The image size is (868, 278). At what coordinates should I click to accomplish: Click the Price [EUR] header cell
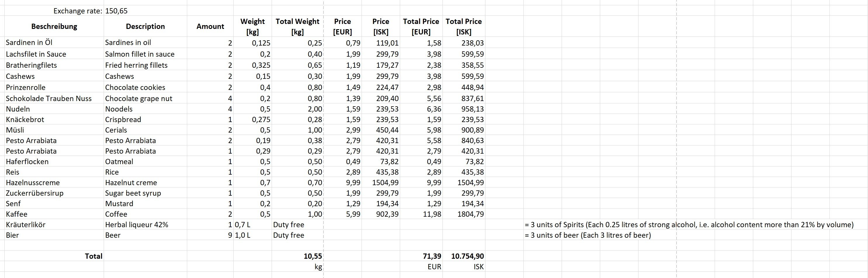tap(342, 26)
